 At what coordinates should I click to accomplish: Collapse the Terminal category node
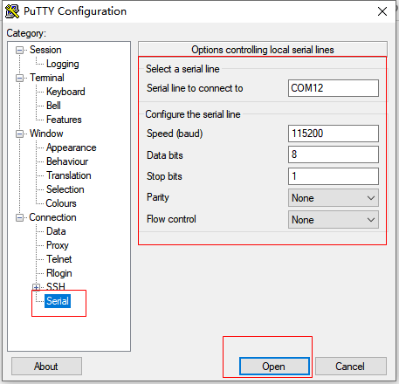20,78
